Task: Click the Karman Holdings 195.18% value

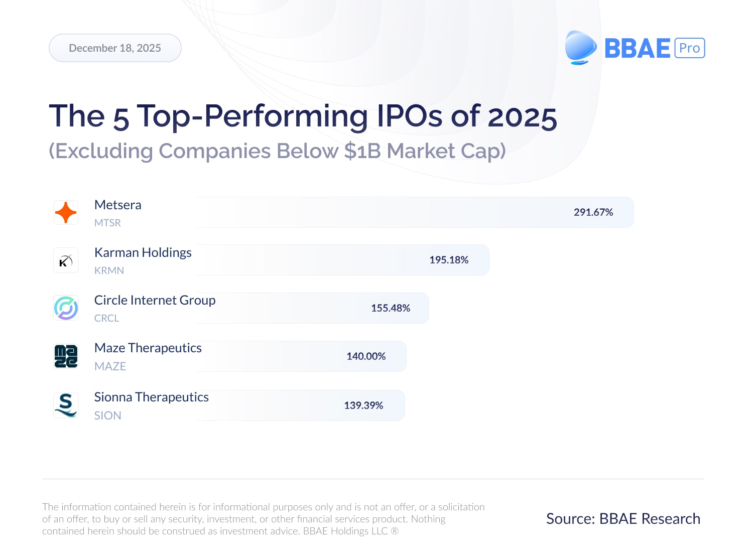Action: click(x=449, y=260)
